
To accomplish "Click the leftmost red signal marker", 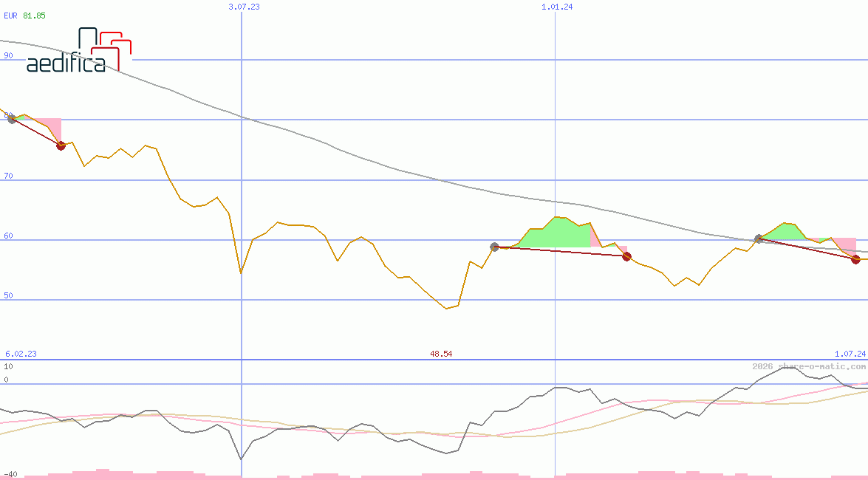I will coord(61,145).
